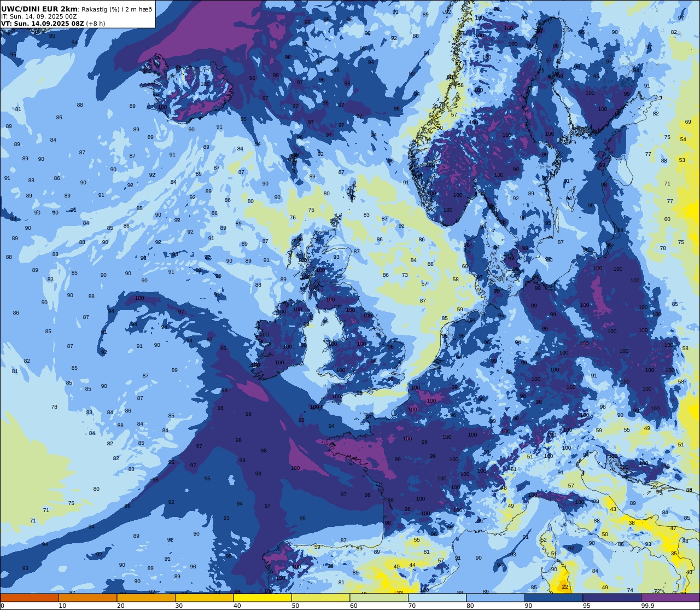Pick the legend swatch between 70 and 80

[437, 597]
